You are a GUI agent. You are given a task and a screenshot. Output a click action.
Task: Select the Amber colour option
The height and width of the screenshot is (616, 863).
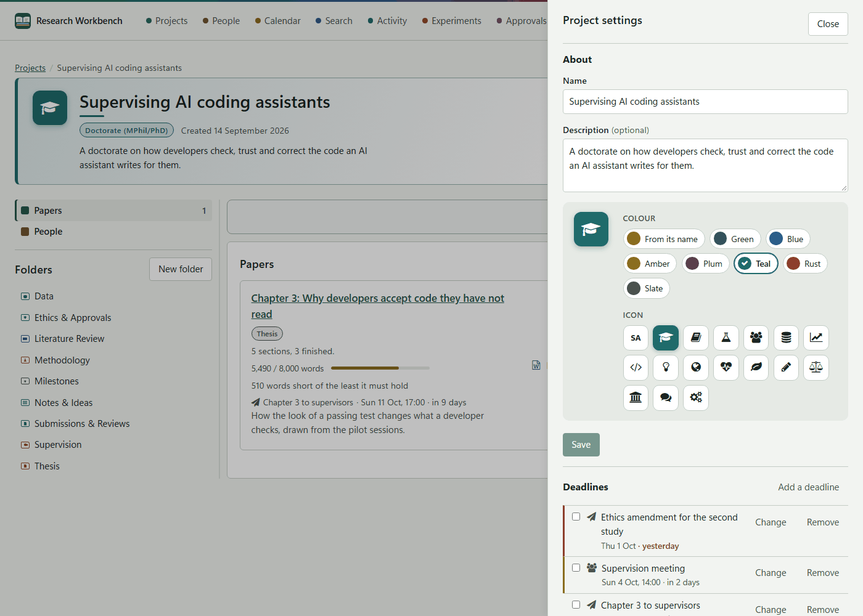click(650, 264)
